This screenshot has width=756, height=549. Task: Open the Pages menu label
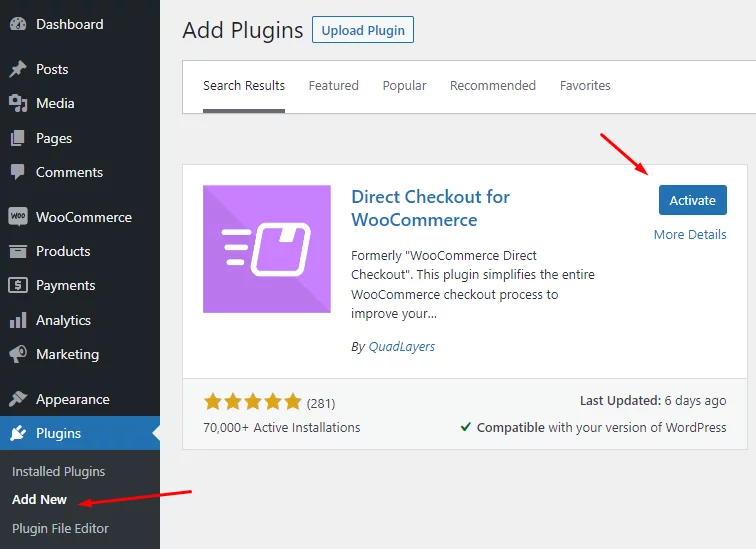54,138
